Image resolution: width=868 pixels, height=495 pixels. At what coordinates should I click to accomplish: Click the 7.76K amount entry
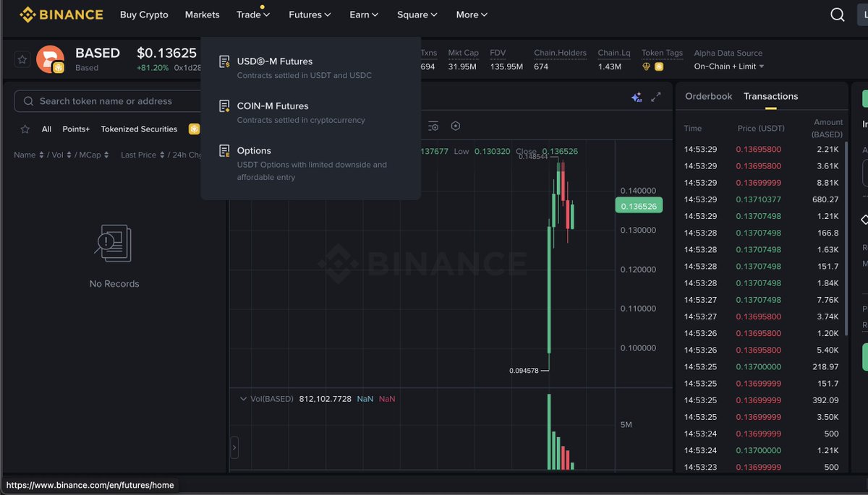point(826,300)
